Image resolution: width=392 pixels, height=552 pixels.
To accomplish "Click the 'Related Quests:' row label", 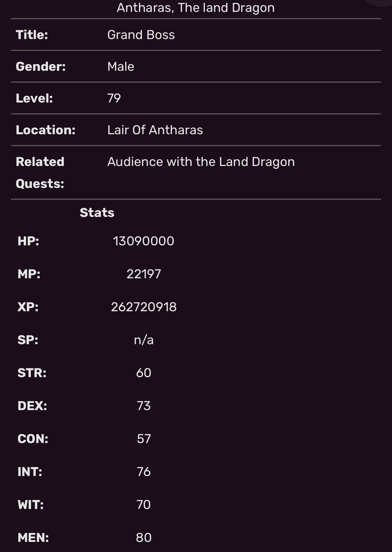I will [40, 173].
